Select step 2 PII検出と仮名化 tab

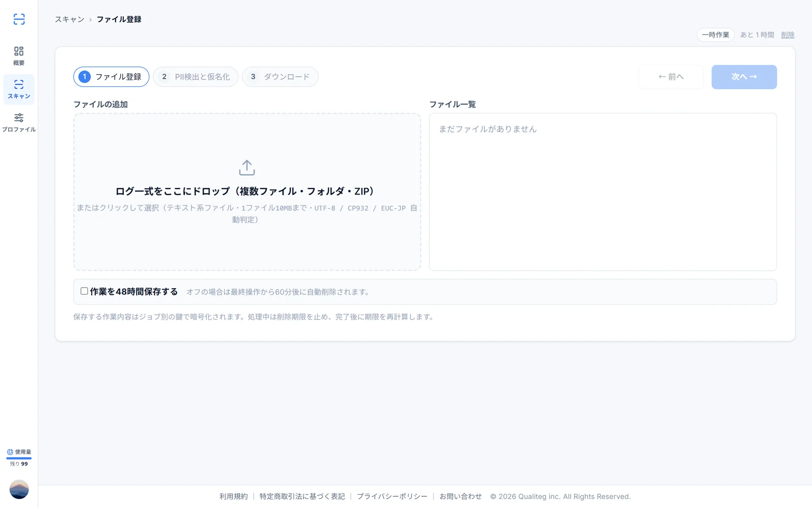tap(195, 77)
